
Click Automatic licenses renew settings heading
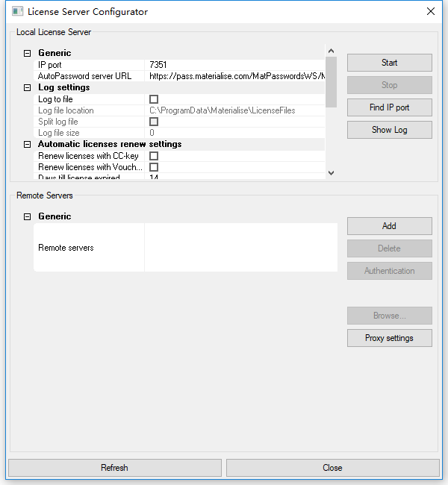tap(110, 144)
